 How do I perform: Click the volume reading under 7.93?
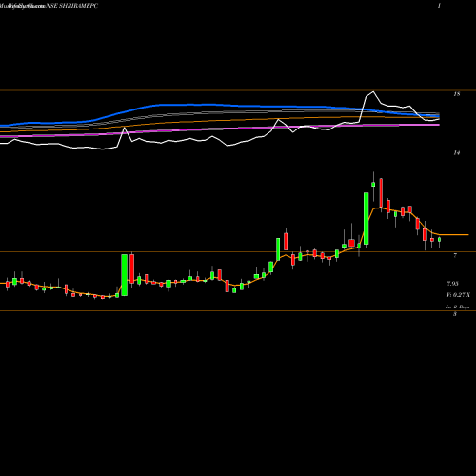click(x=458, y=295)
